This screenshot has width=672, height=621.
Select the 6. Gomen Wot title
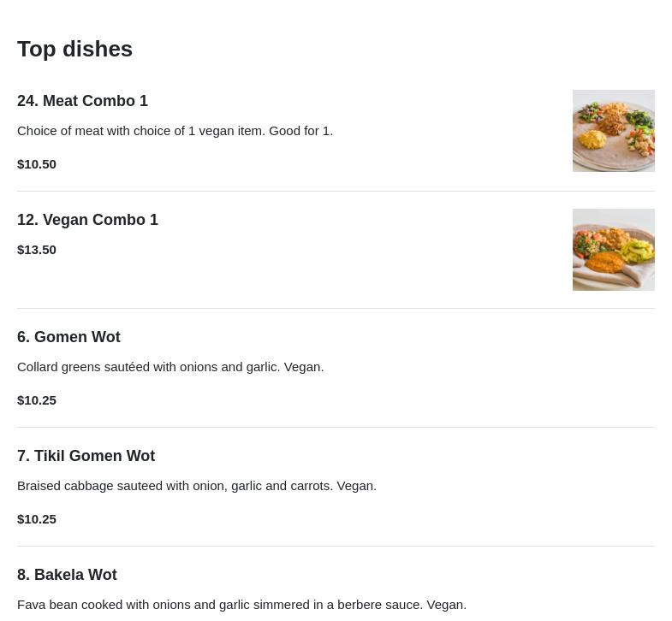(x=68, y=337)
